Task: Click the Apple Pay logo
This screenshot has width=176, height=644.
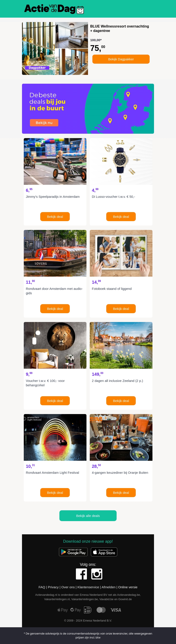Action: pyautogui.click(x=62, y=610)
